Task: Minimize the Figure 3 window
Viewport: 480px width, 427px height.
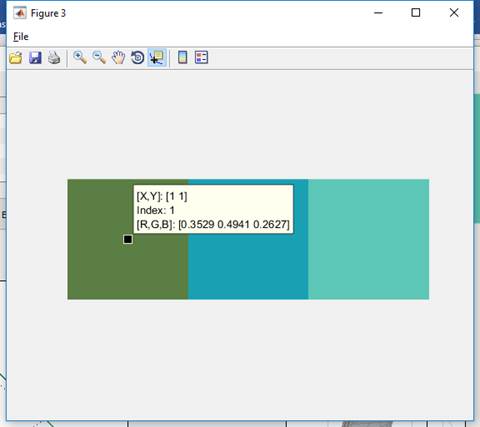Action: coord(378,13)
